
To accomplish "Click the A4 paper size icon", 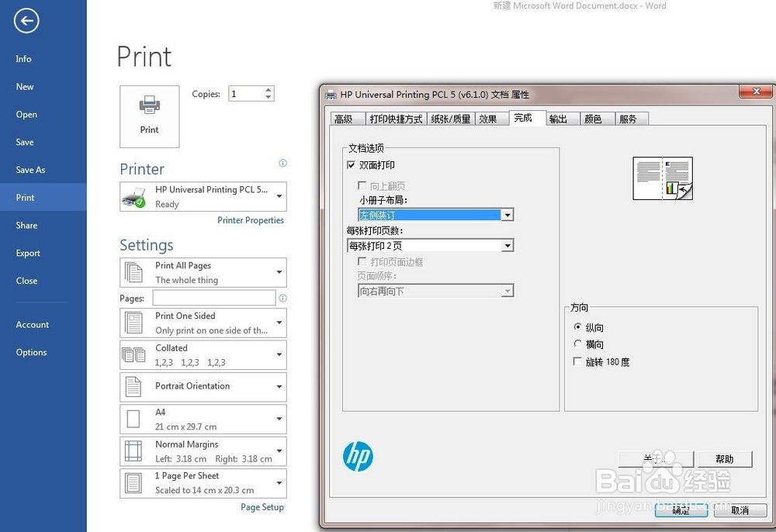I will (x=133, y=419).
